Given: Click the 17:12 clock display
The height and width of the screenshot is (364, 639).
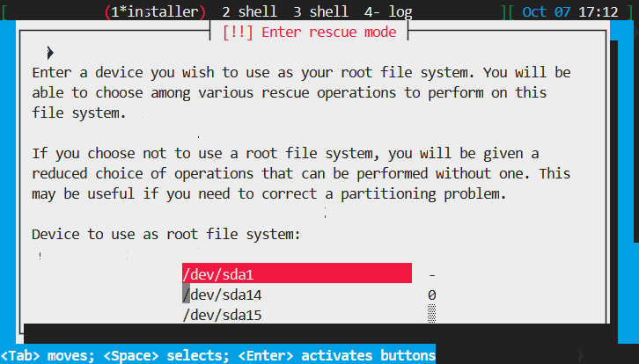Looking at the screenshot, I should pyautogui.click(x=601, y=12).
